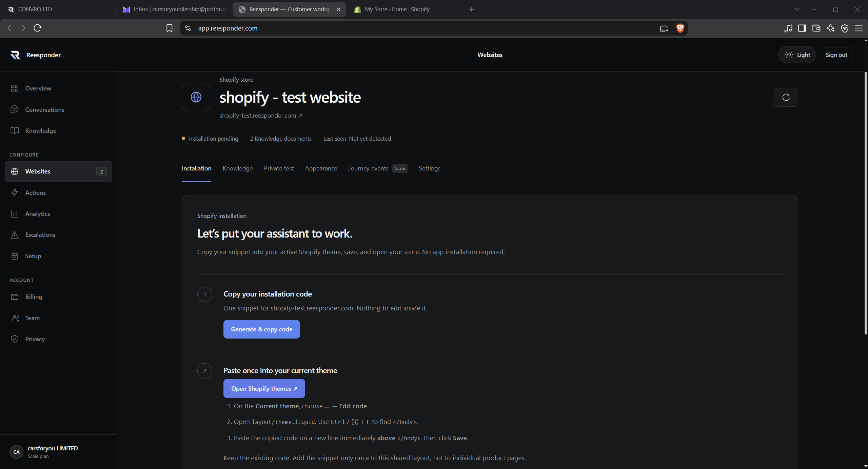
Task: Open the Overview sidebar item
Action: click(x=58, y=88)
